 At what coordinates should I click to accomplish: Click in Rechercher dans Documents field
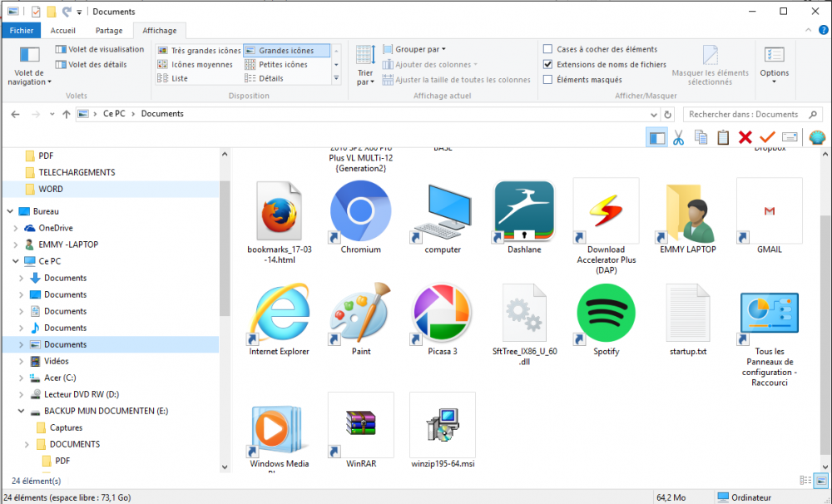tap(752, 114)
